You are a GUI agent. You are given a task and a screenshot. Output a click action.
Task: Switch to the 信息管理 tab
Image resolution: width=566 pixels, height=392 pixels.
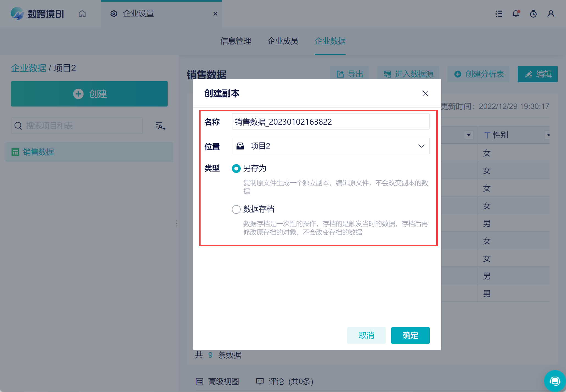tap(235, 41)
